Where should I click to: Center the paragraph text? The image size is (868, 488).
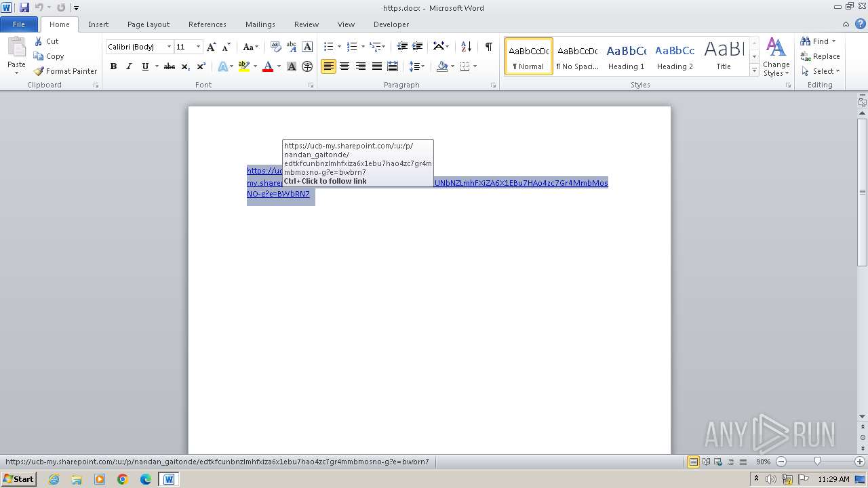(344, 66)
